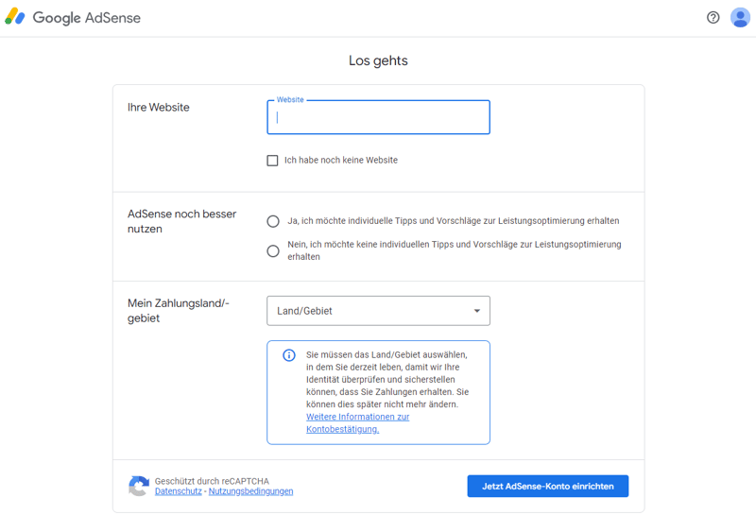This screenshot has width=756, height=532.
Task: Click the info icon in the notice box
Action: (289, 355)
